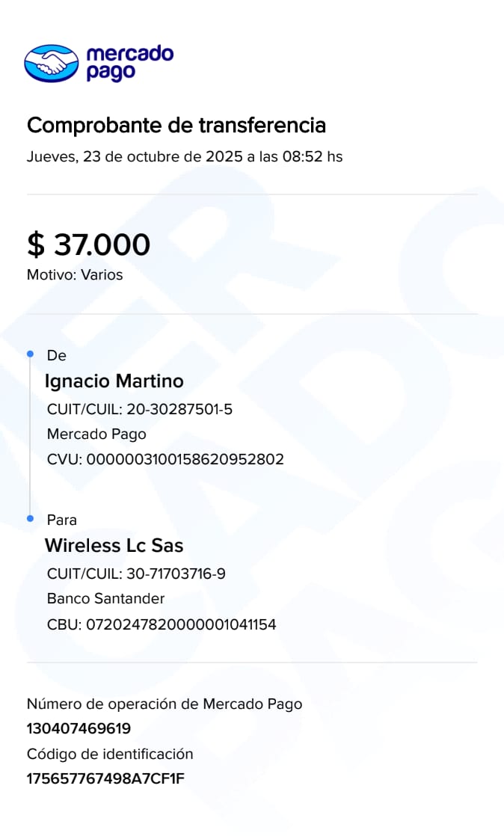Image resolution: width=504 pixels, height=836 pixels.
Task: Click the Número de operación label
Action: tap(165, 704)
